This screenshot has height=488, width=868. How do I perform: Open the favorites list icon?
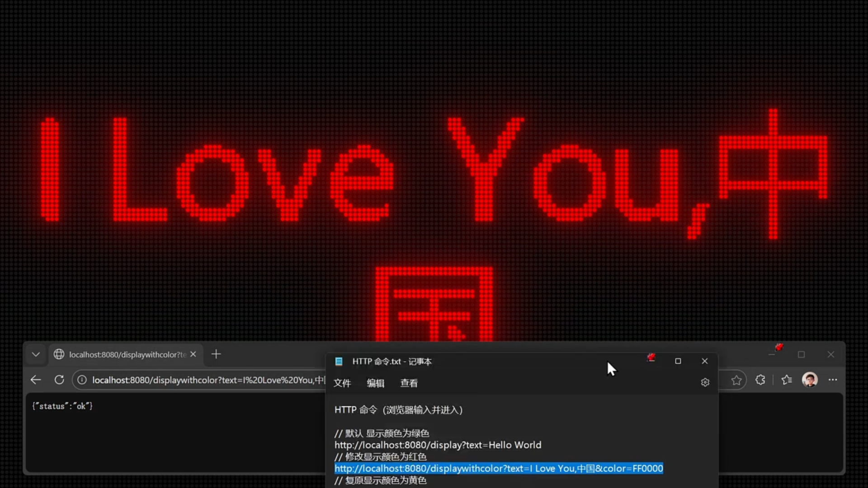pyautogui.click(x=787, y=380)
